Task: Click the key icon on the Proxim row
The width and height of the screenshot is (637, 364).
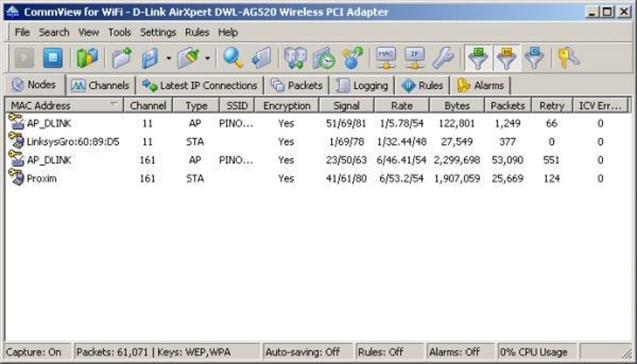Action: pos(16,177)
